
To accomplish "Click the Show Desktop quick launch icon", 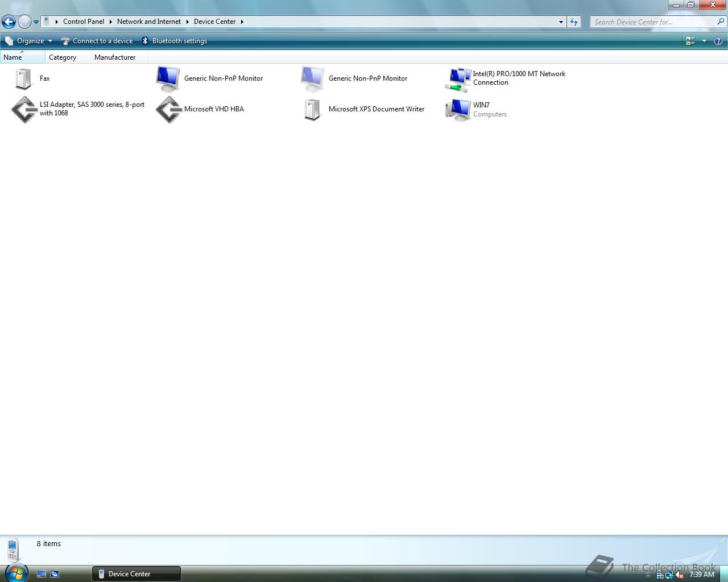I will tap(42, 574).
